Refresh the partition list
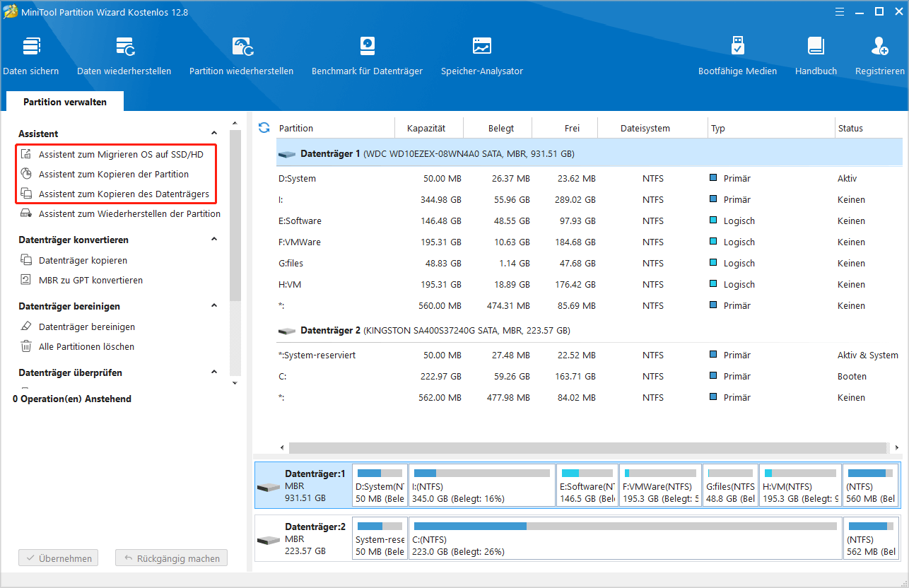 click(x=264, y=128)
